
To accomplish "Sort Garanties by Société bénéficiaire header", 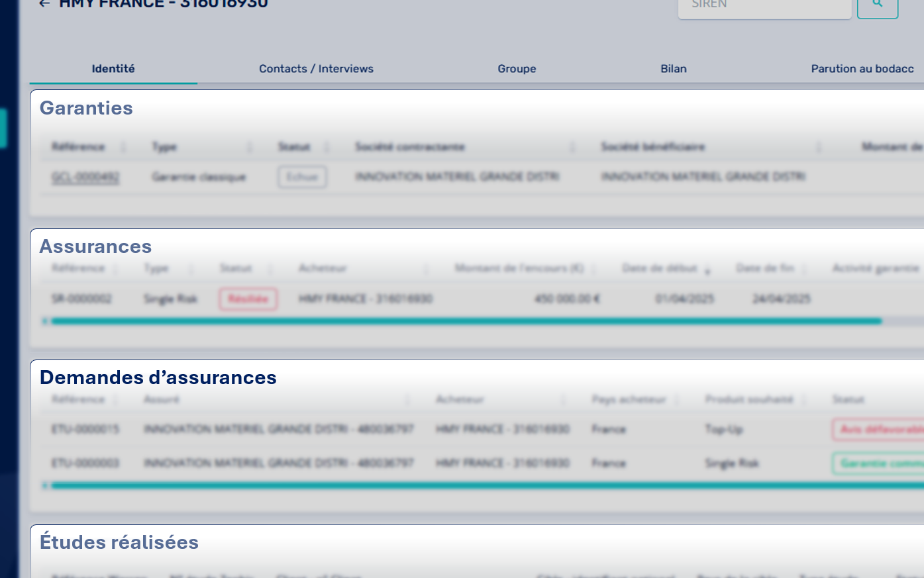I will (652, 146).
